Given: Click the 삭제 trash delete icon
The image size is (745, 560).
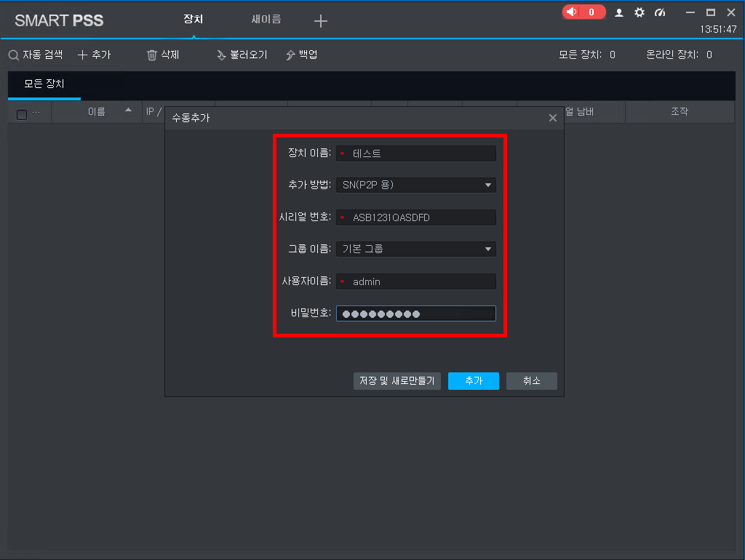Looking at the screenshot, I should pyautogui.click(x=151, y=55).
